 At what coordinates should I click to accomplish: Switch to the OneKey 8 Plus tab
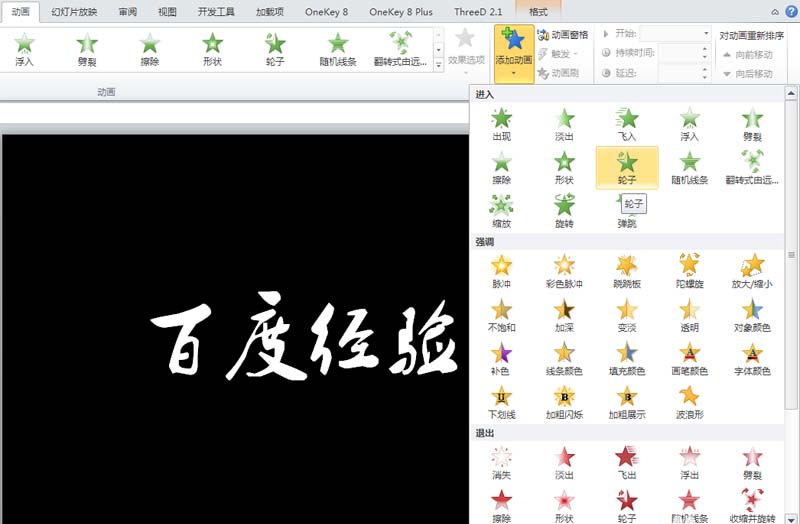click(x=401, y=11)
